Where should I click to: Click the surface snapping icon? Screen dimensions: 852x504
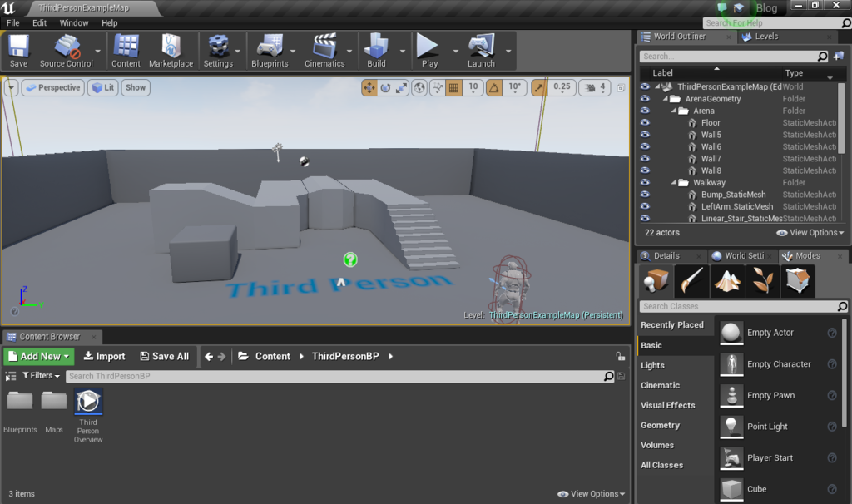pyautogui.click(x=438, y=87)
